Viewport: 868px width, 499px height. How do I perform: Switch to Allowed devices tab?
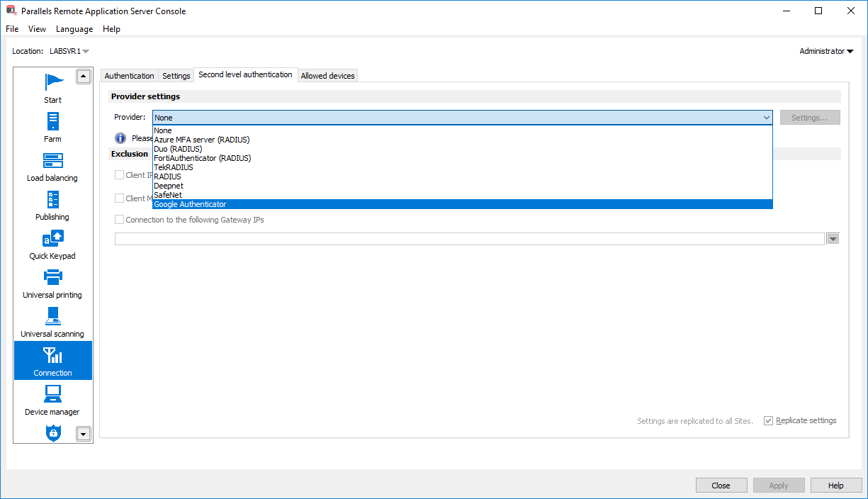coord(328,76)
